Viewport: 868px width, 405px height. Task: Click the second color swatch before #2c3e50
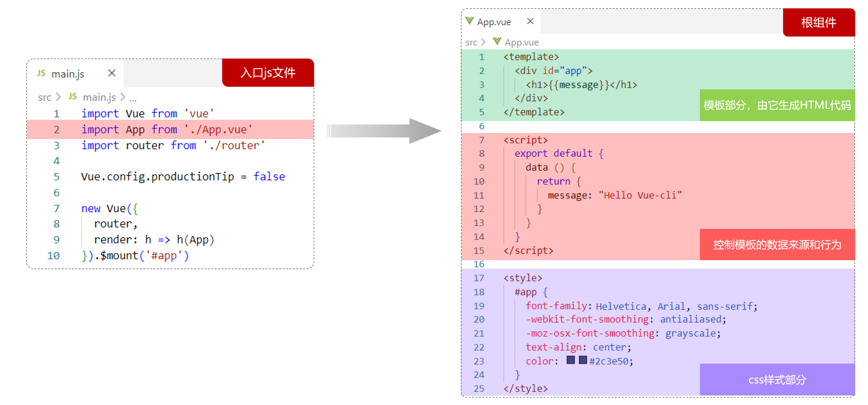pyautogui.click(x=583, y=360)
